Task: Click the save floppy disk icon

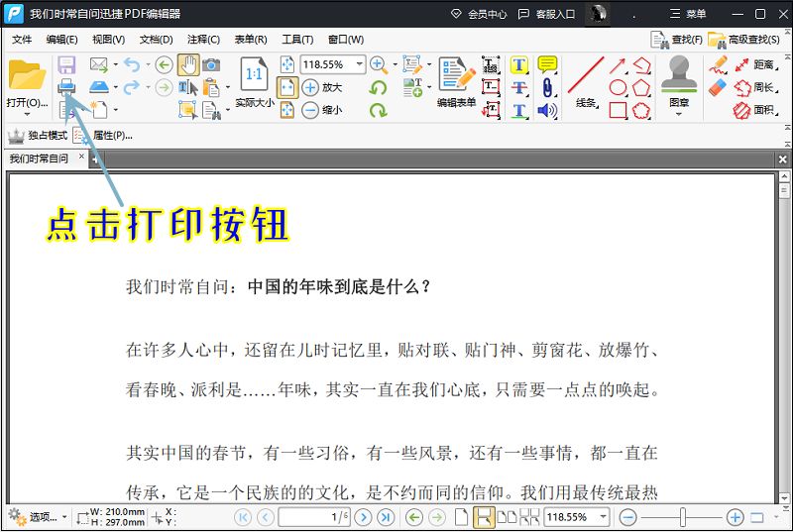Action: pyautogui.click(x=66, y=64)
